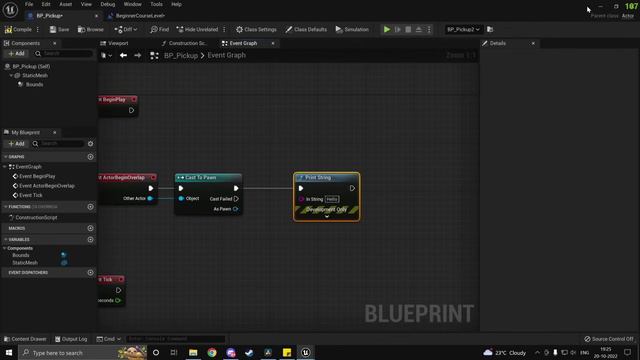The height and width of the screenshot is (360, 640).
Task: Open the Edit menu
Action: [x=46, y=4]
